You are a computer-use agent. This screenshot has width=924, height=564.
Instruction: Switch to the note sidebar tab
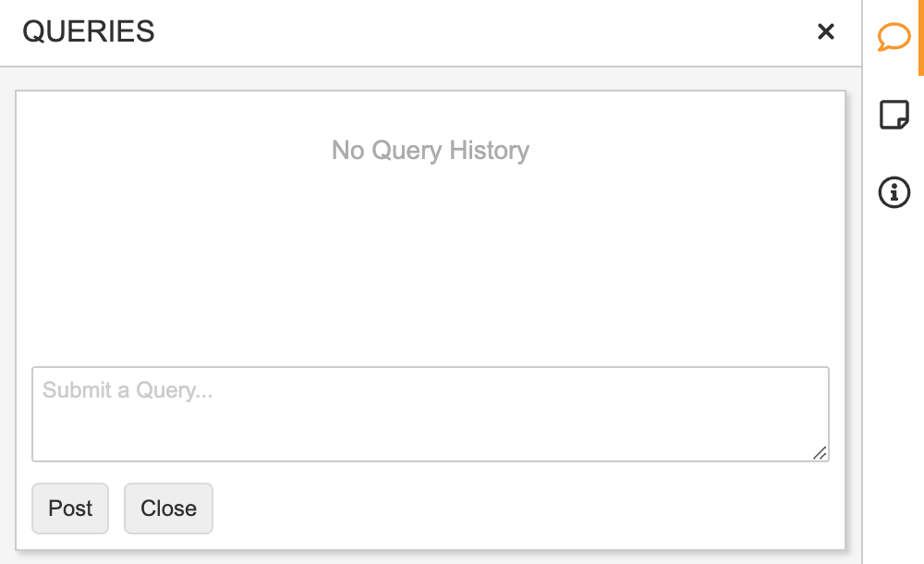[894, 116]
